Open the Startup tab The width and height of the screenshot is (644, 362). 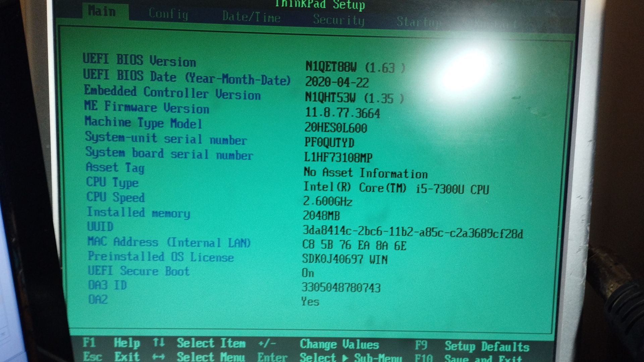(x=418, y=22)
